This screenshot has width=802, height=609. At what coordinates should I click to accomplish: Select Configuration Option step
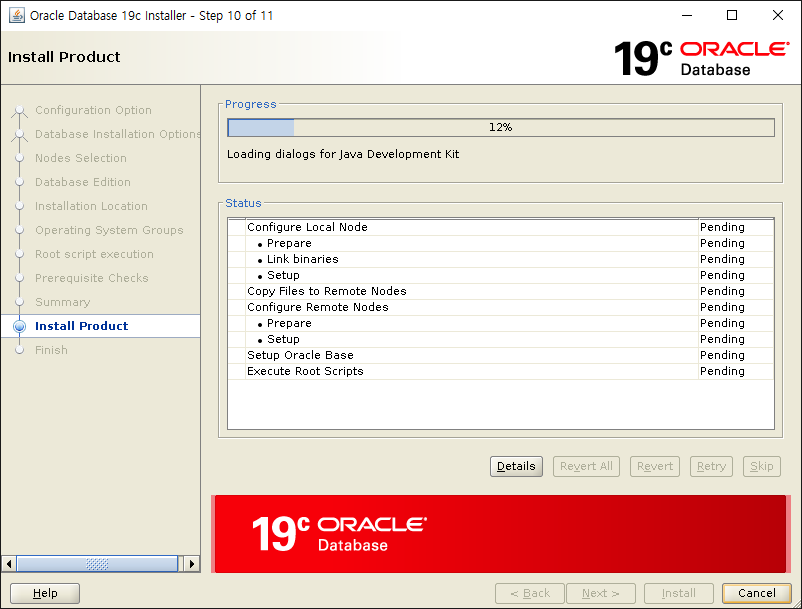click(x=93, y=110)
